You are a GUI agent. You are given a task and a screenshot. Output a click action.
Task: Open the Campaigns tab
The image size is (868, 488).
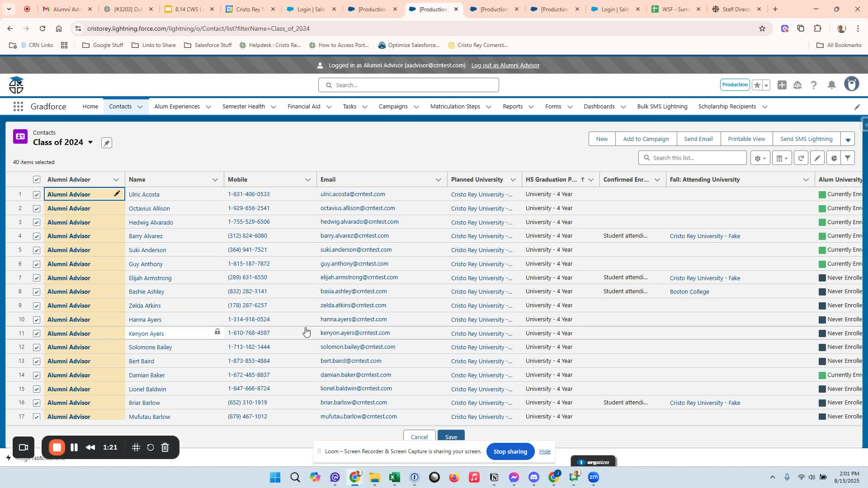393,107
